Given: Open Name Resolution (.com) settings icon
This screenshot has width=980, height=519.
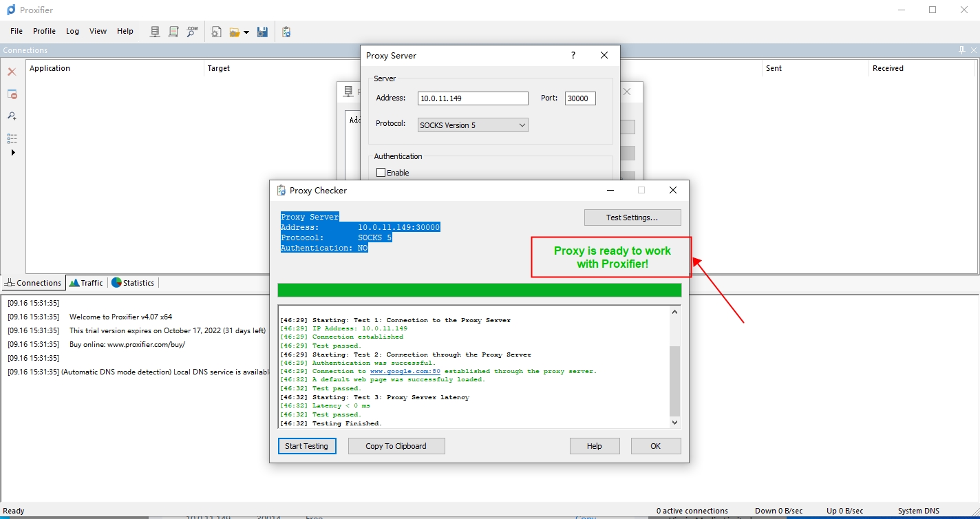Looking at the screenshot, I should click(192, 32).
